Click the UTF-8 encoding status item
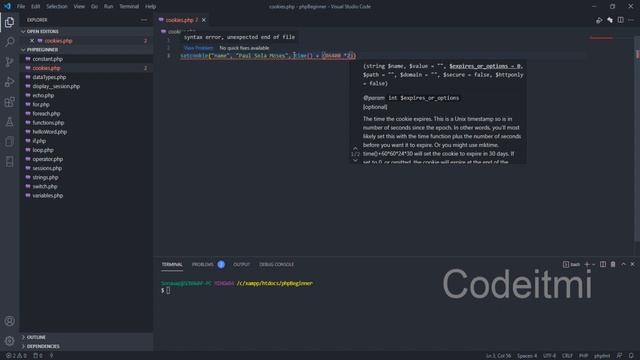The height and width of the screenshot is (360, 640). tap(549, 356)
